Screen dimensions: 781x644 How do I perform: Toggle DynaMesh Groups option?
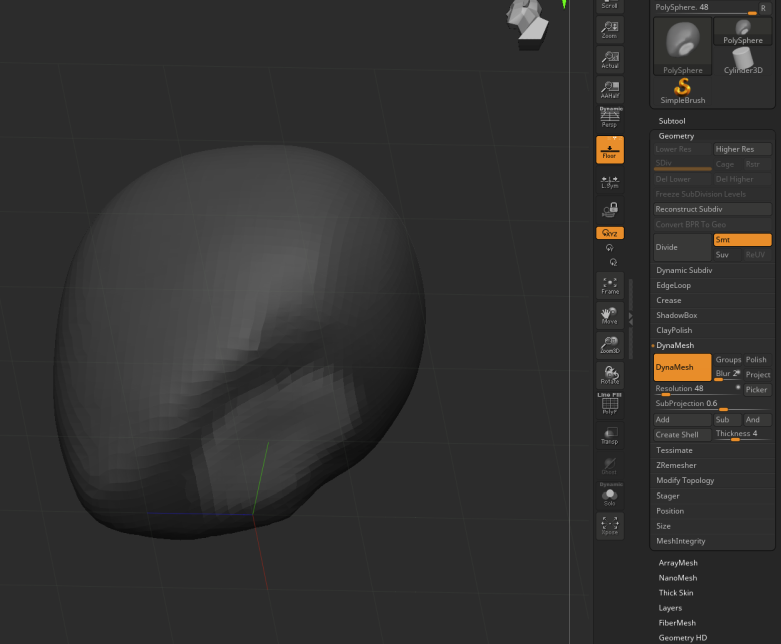pos(728,360)
